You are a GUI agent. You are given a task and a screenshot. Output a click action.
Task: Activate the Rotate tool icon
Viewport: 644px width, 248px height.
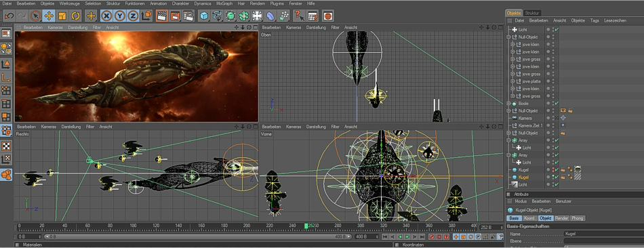[x=75, y=16]
